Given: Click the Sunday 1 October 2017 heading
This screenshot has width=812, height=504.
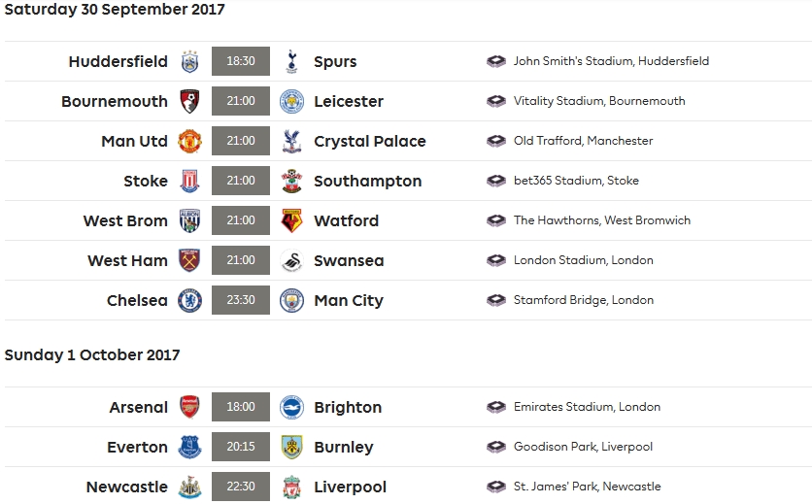Looking at the screenshot, I should click(x=91, y=354).
